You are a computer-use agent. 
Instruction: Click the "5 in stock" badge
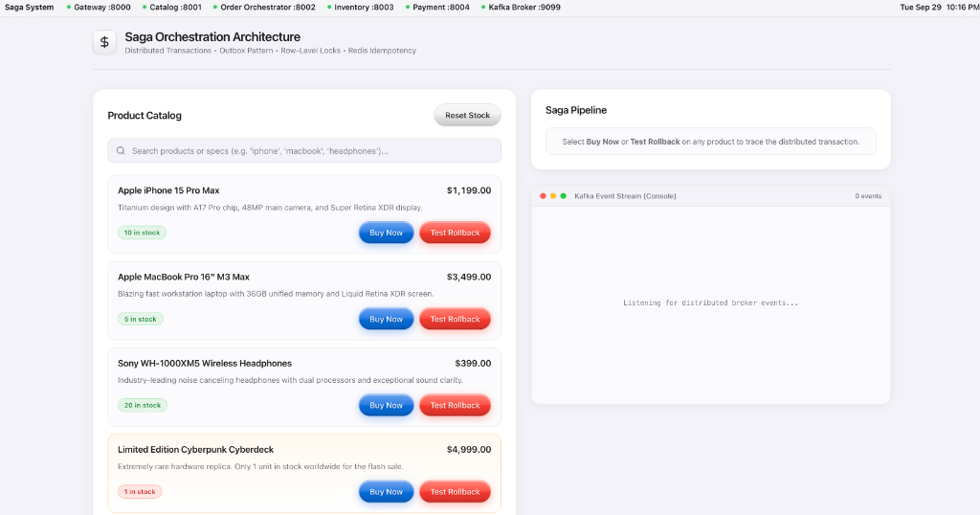[x=141, y=319]
